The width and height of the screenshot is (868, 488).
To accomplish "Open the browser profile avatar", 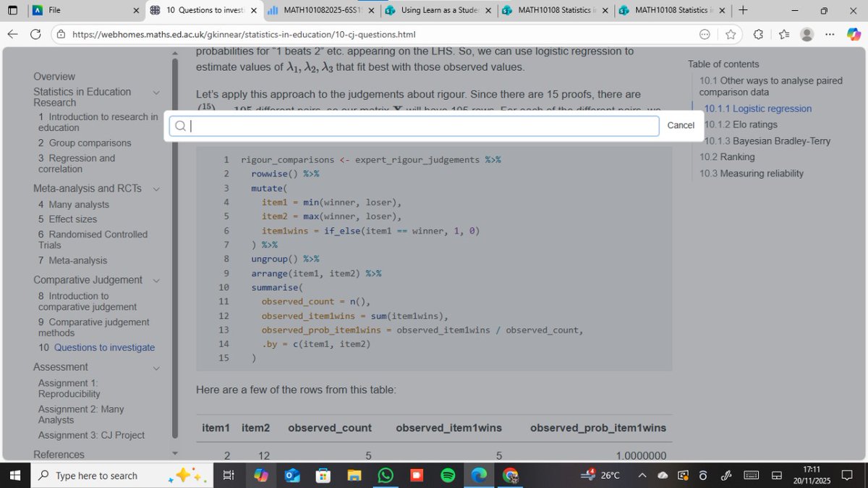I will pyautogui.click(x=807, y=34).
